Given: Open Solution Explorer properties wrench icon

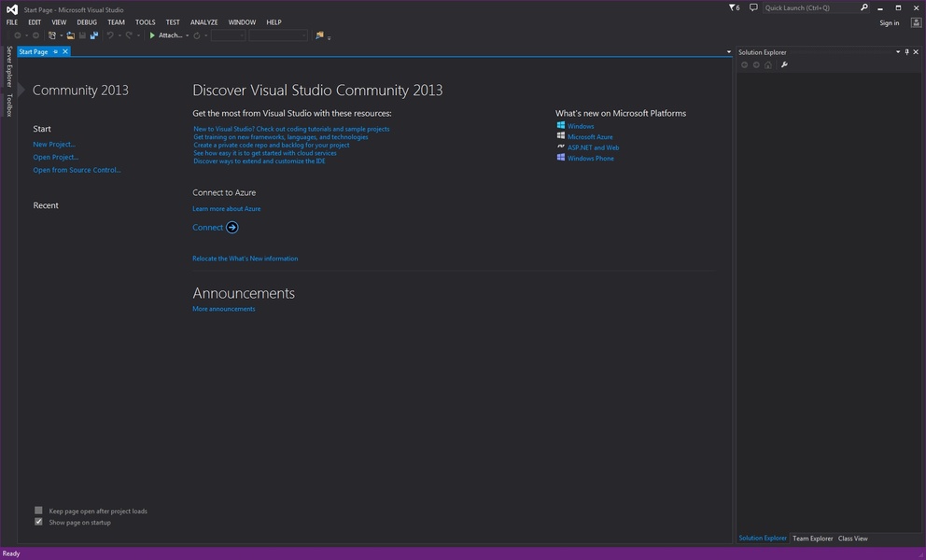Looking at the screenshot, I should click(x=784, y=64).
